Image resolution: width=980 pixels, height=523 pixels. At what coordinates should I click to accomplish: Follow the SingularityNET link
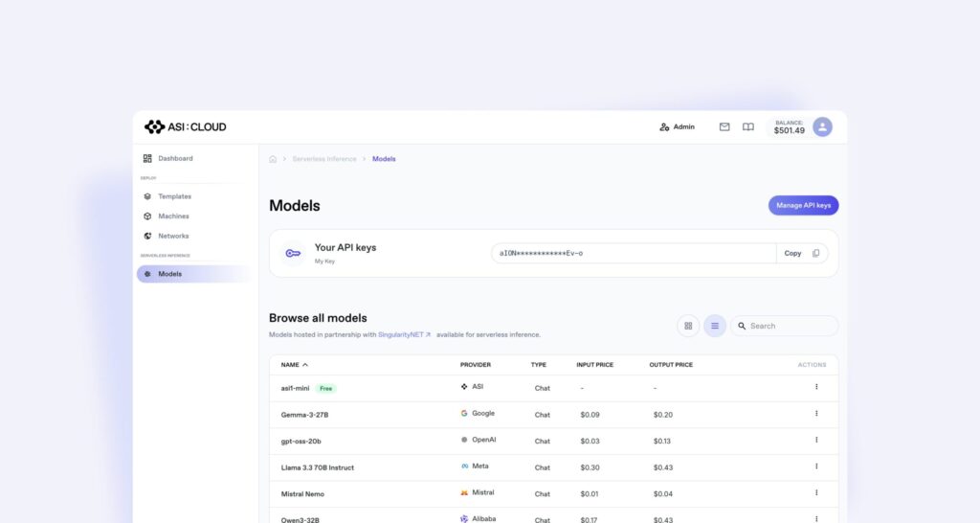404,334
